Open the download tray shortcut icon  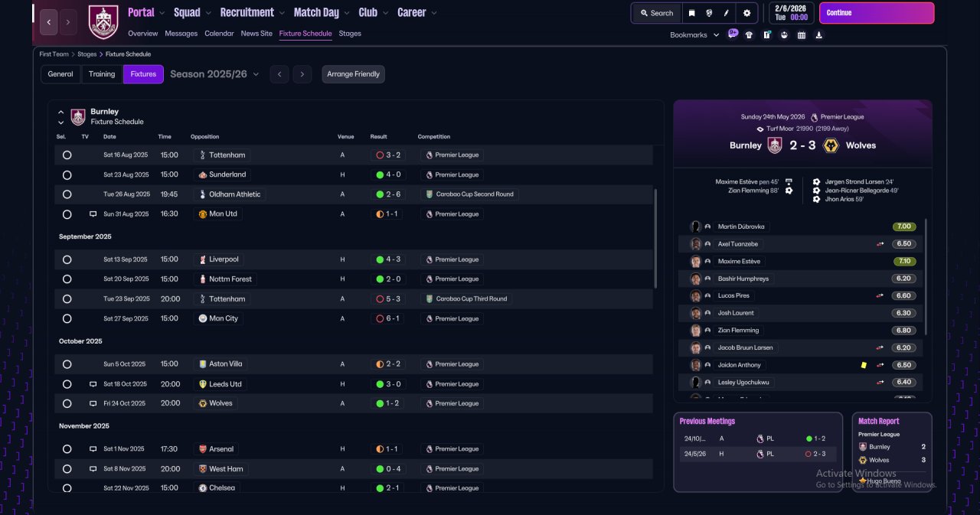click(x=819, y=34)
